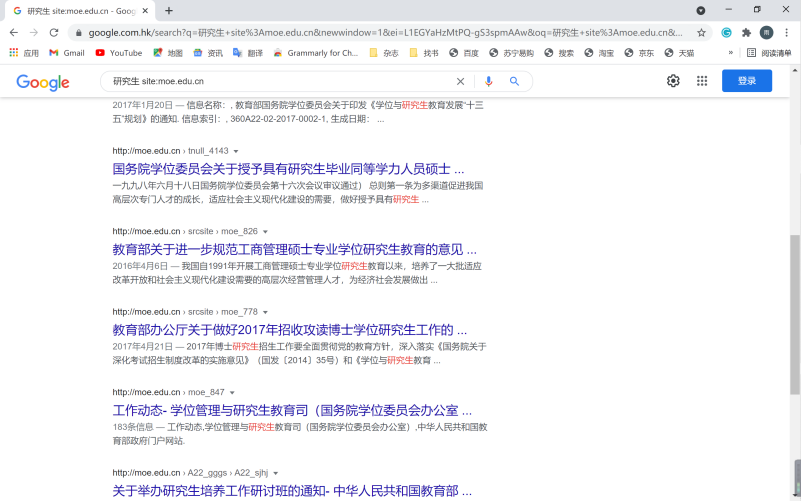Click the URL text moe.edu.cn › srcsite › moe_778
The height and width of the screenshot is (501, 801).
coord(185,312)
